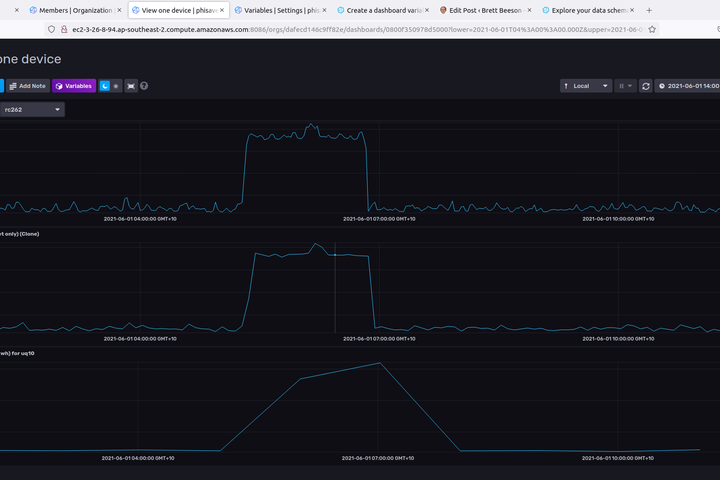Click the '(Clone)' cell title text
Image resolution: width=720 pixels, height=480 pixels.
[29, 234]
